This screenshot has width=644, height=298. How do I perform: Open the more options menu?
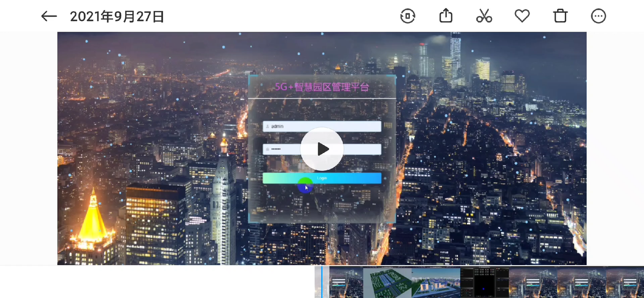click(598, 16)
